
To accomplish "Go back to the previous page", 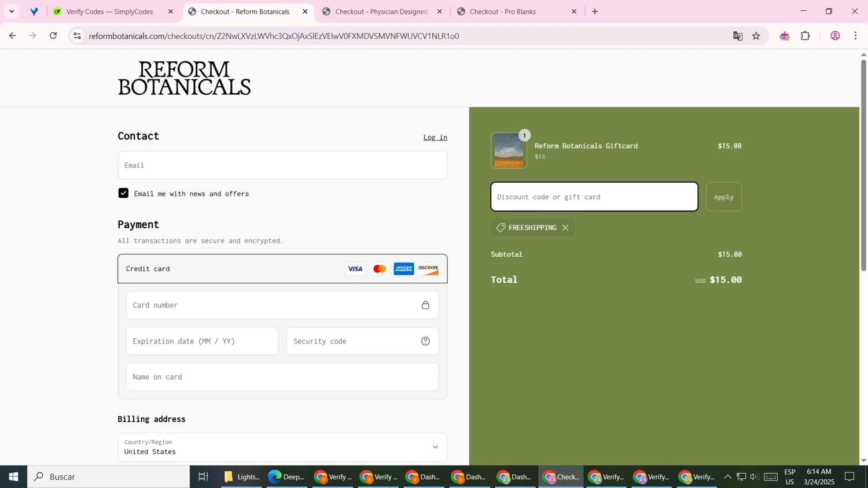I will point(12,36).
